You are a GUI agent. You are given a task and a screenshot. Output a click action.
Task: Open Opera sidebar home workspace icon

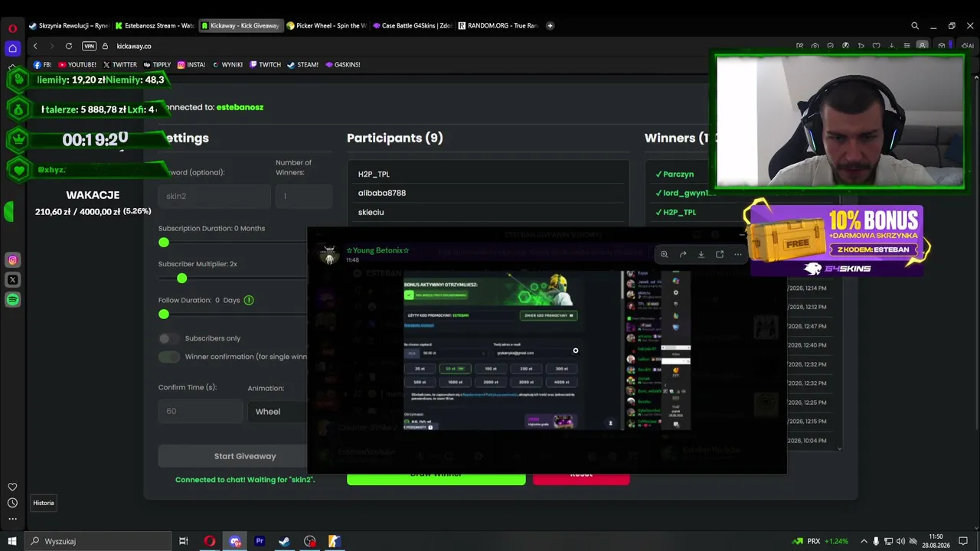click(12, 48)
